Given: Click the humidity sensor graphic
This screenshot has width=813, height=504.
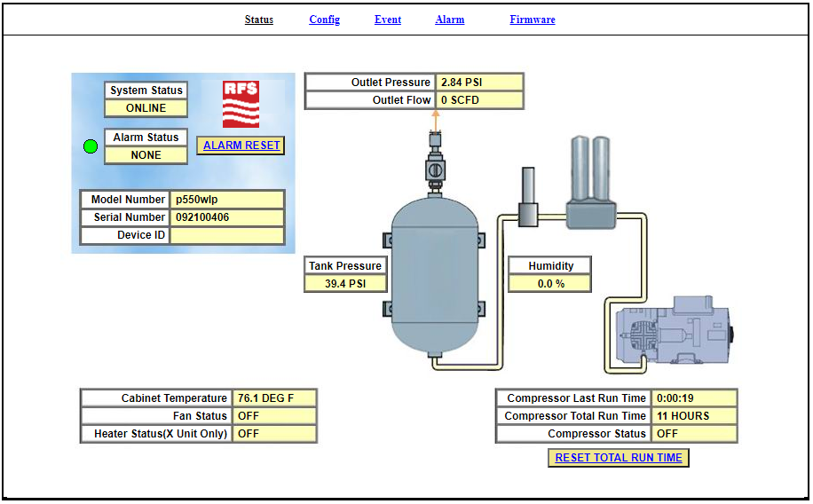Looking at the screenshot, I should pyautogui.click(x=528, y=196).
